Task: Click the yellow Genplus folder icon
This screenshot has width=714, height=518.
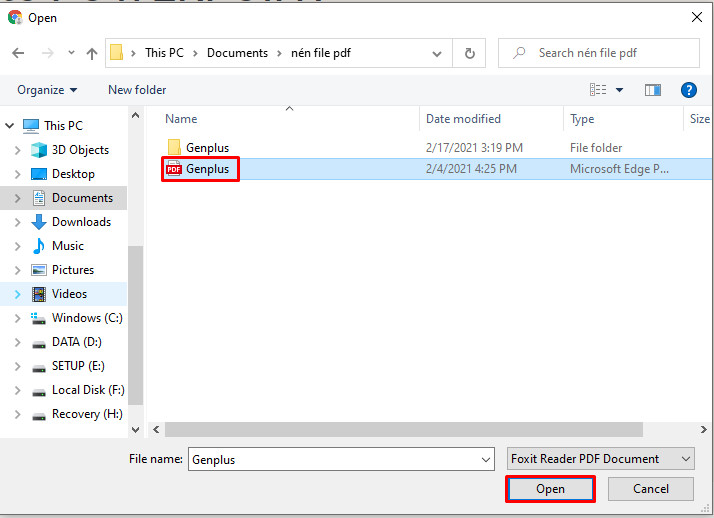Action: pyautogui.click(x=174, y=147)
